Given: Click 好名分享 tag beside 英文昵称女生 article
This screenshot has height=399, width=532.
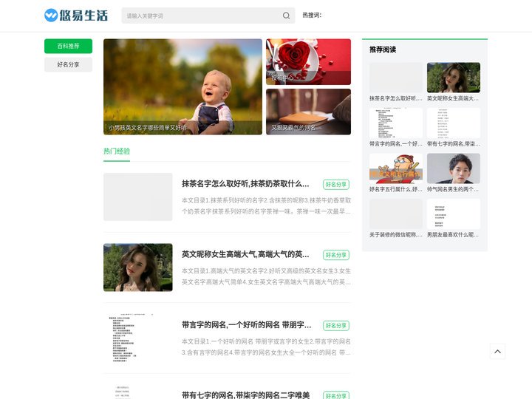Looking at the screenshot, I should [336, 255].
